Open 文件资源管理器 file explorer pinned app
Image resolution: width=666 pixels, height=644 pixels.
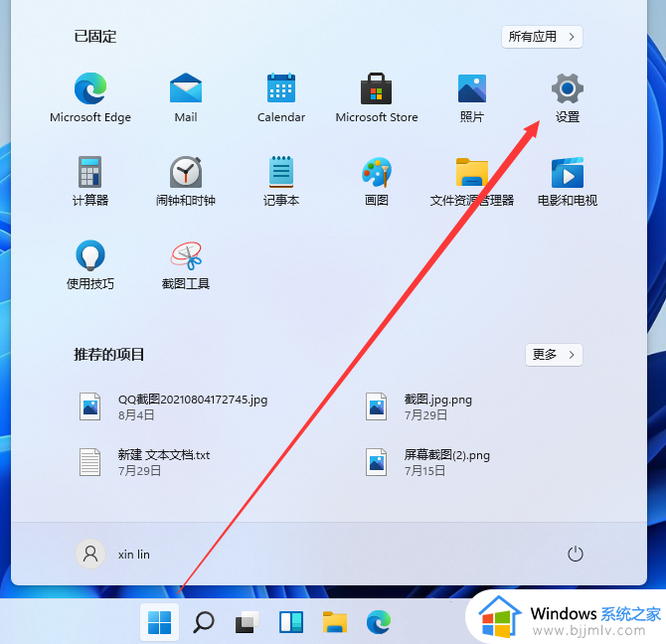tap(472, 181)
